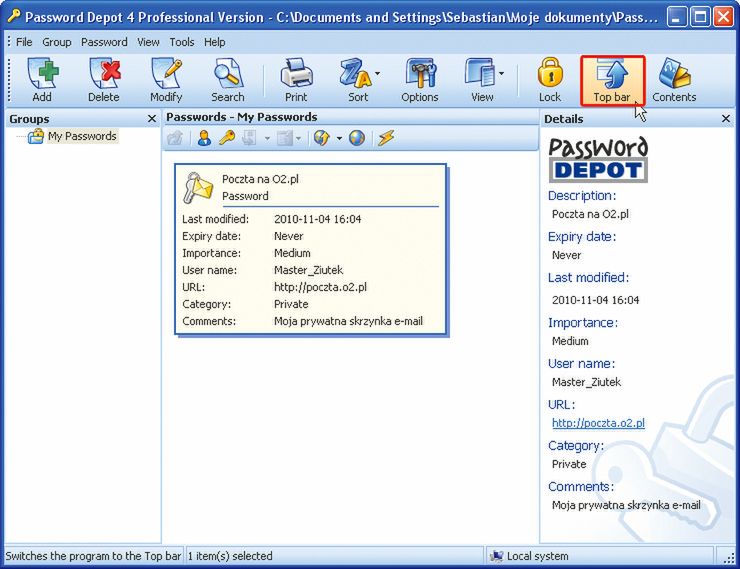
Task: Click the main toolbar grip handle
Action: click(x=9, y=80)
